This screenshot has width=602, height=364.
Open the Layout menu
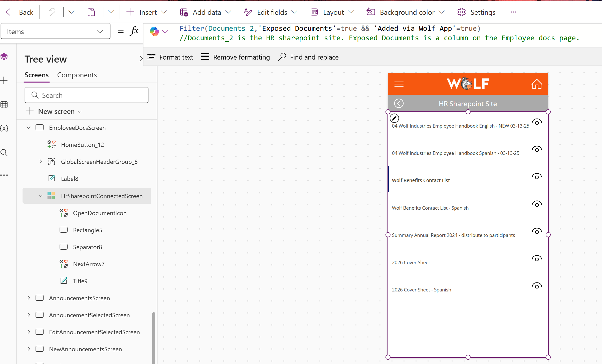332,12
